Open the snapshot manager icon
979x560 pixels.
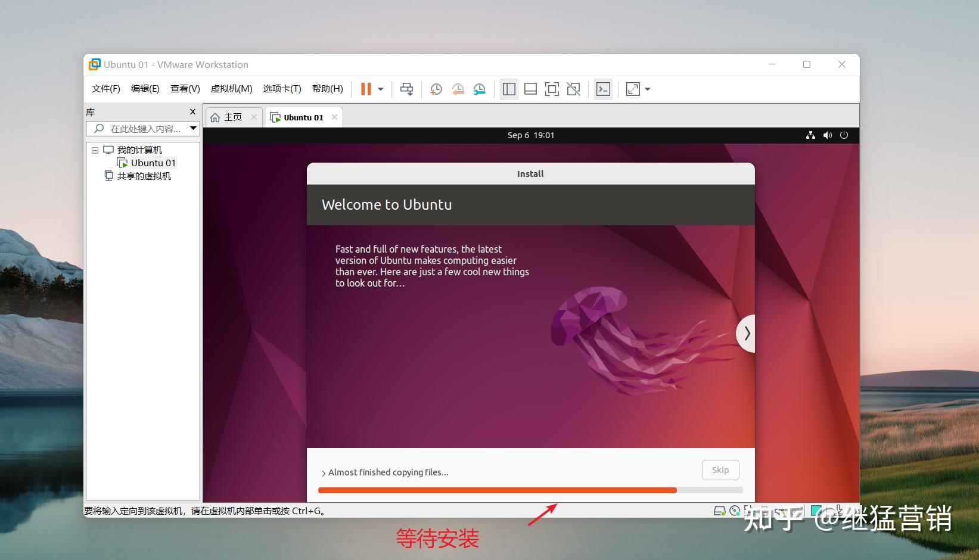pyautogui.click(x=480, y=89)
